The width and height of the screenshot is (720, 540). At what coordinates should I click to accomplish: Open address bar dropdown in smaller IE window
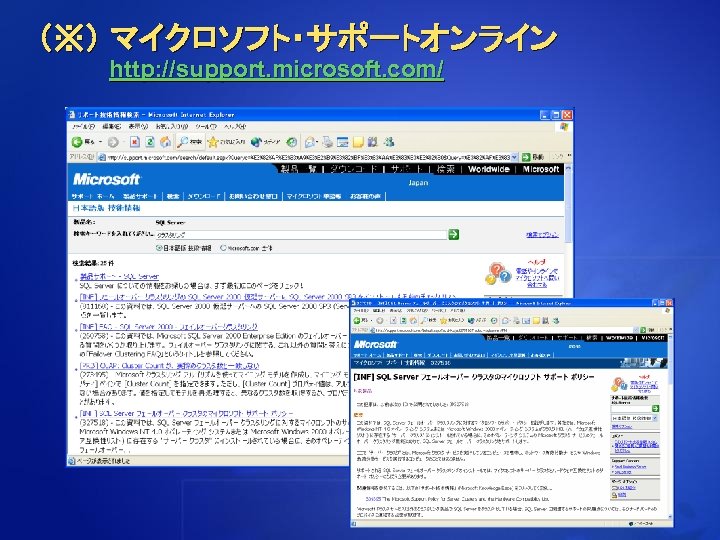click(636, 330)
